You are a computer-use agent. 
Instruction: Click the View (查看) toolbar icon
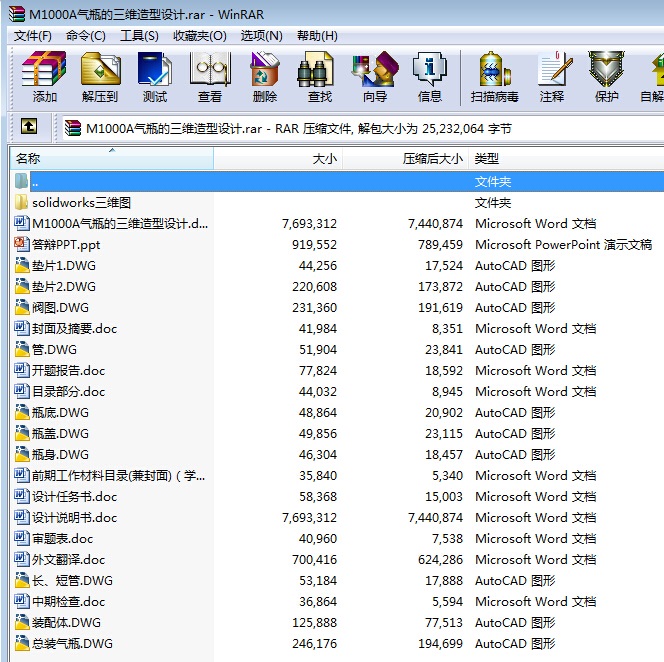tap(210, 77)
